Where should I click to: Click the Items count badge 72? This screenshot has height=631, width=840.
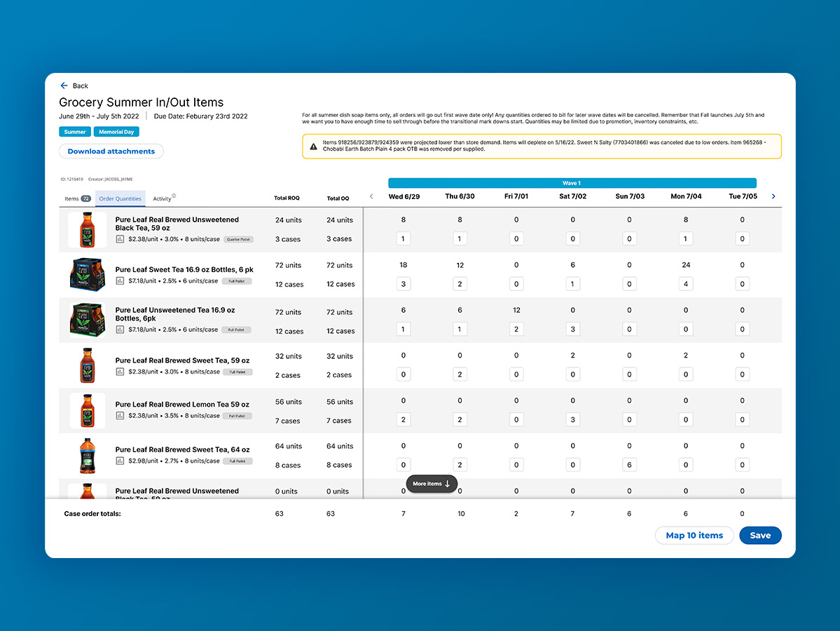(x=85, y=199)
